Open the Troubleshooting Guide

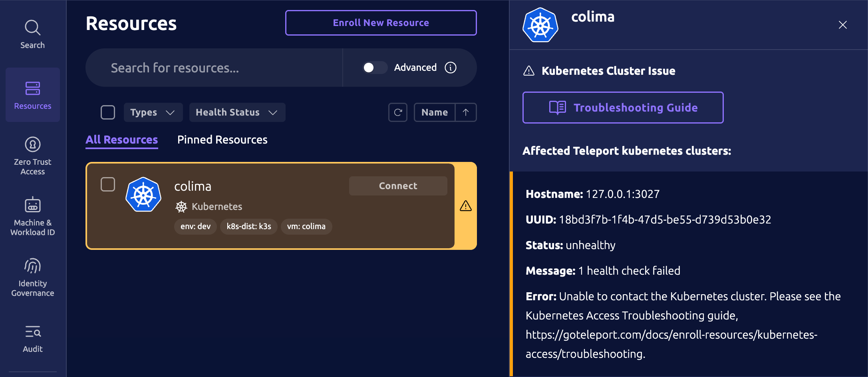(x=623, y=107)
